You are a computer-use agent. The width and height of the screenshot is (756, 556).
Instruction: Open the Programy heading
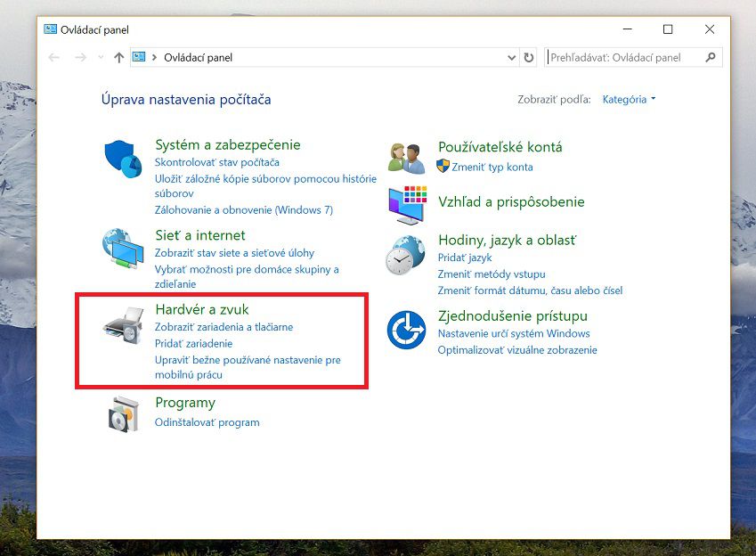185,403
